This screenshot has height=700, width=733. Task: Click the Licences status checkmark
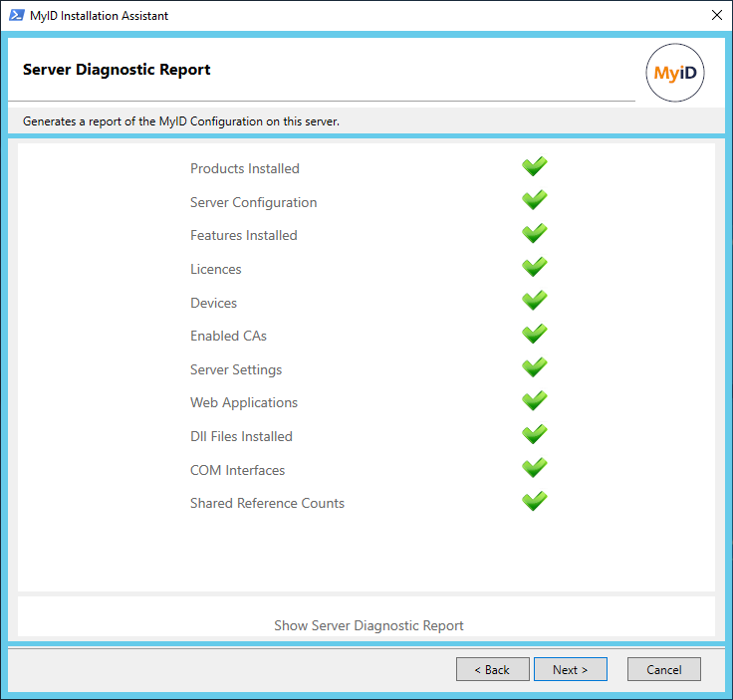coord(535,268)
